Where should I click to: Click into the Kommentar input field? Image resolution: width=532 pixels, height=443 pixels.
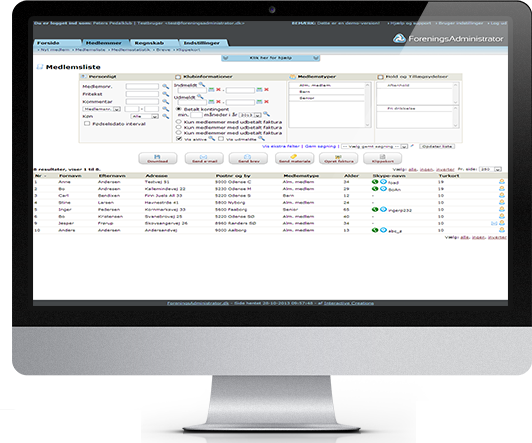tap(142, 101)
